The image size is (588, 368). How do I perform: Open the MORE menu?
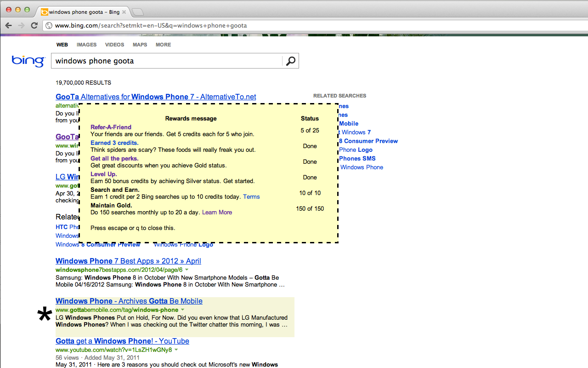pyautogui.click(x=163, y=45)
